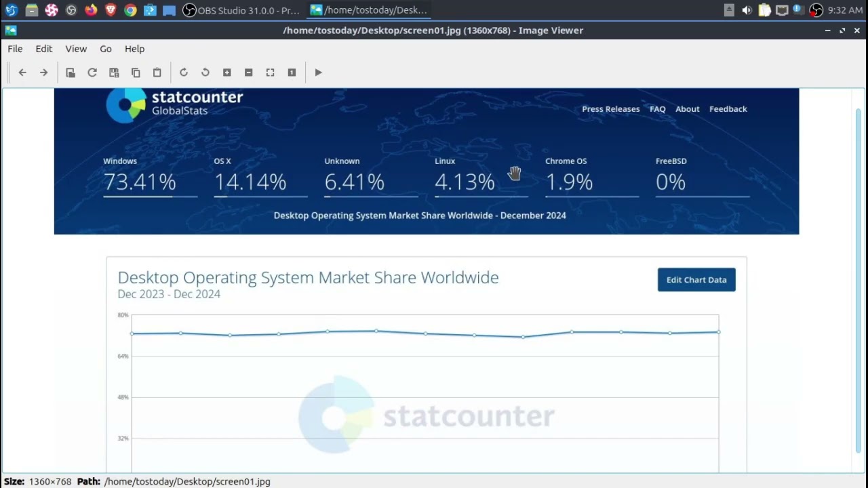Open the Edit menu
This screenshot has width=868, height=488.
44,49
